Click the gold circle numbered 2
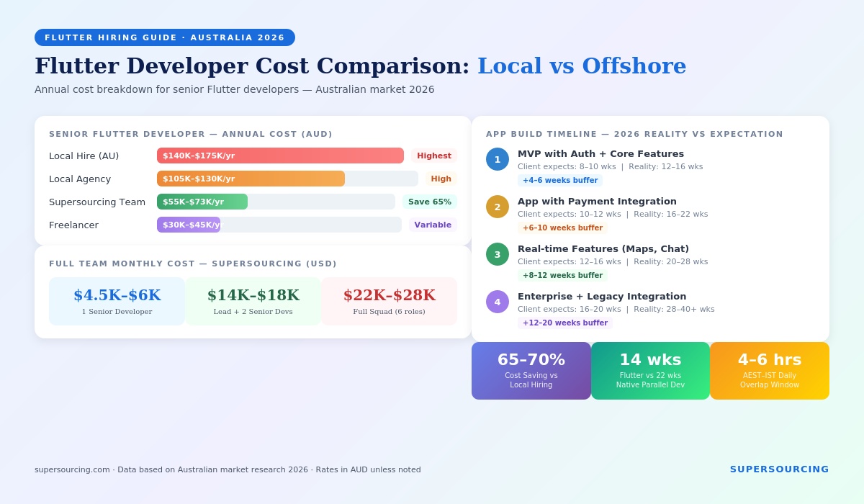Viewport: 864px width, 504px height. point(498,207)
